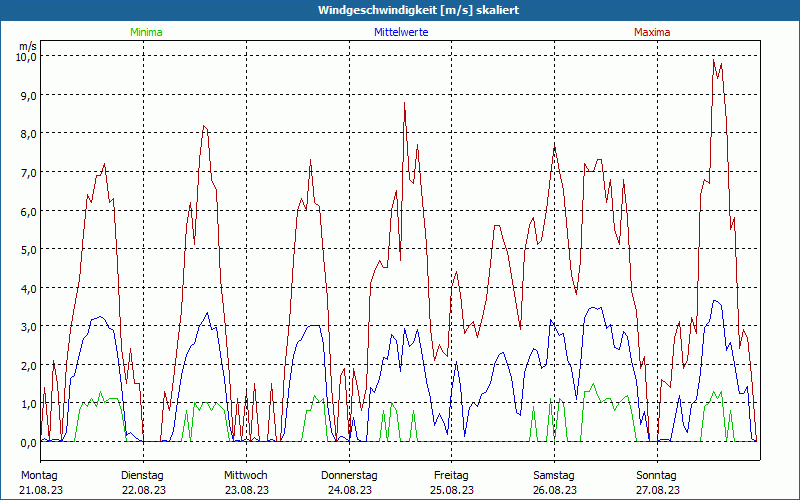Image resolution: width=800 pixels, height=500 pixels.
Task: Click the 10,0 y-axis value
Action: 26,57
